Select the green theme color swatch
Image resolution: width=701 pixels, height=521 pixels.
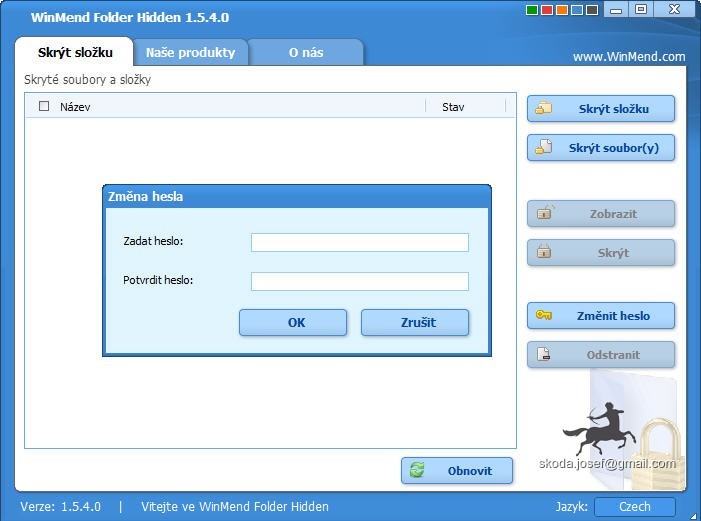tap(532, 10)
